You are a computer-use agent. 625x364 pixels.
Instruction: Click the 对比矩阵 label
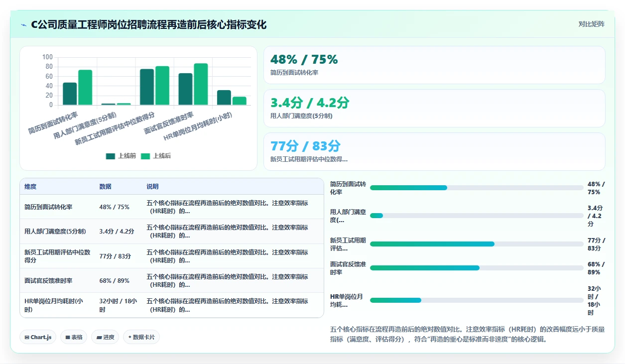point(591,24)
